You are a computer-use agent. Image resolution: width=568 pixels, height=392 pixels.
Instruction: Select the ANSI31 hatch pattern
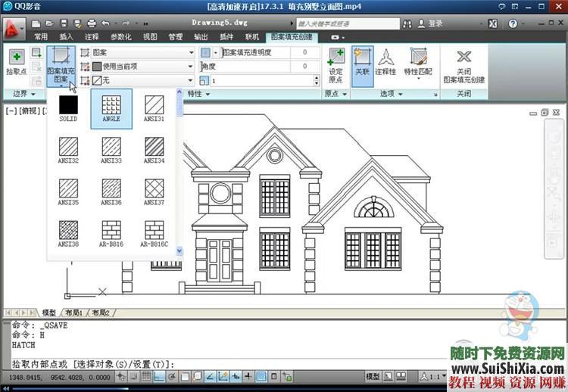click(x=154, y=108)
